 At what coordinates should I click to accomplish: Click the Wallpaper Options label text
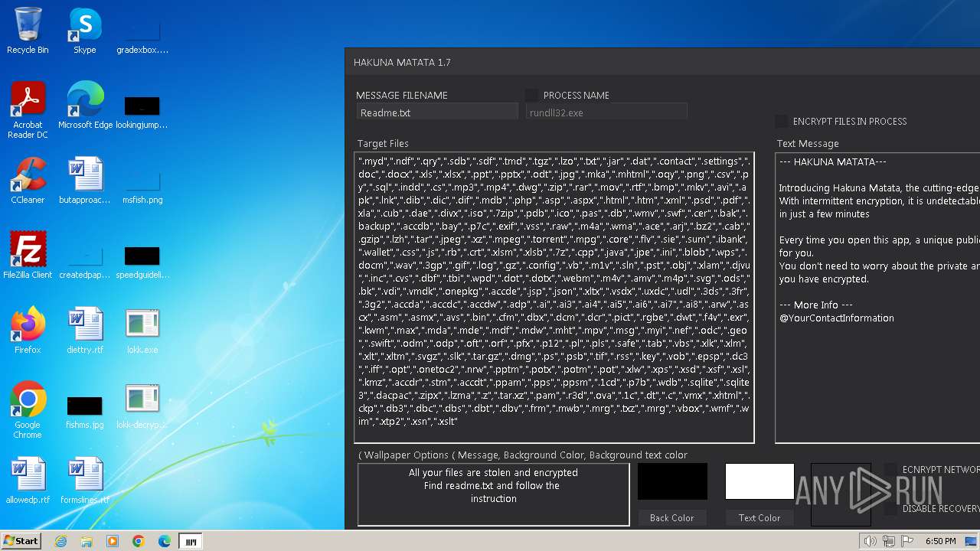pyautogui.click(x=523, y=455)
